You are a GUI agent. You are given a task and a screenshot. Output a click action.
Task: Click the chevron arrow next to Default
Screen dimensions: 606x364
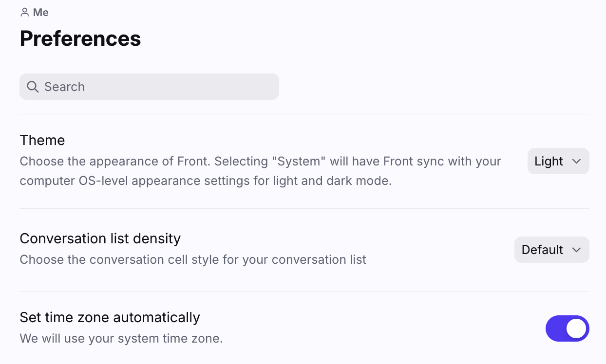(x=576, y=250)
